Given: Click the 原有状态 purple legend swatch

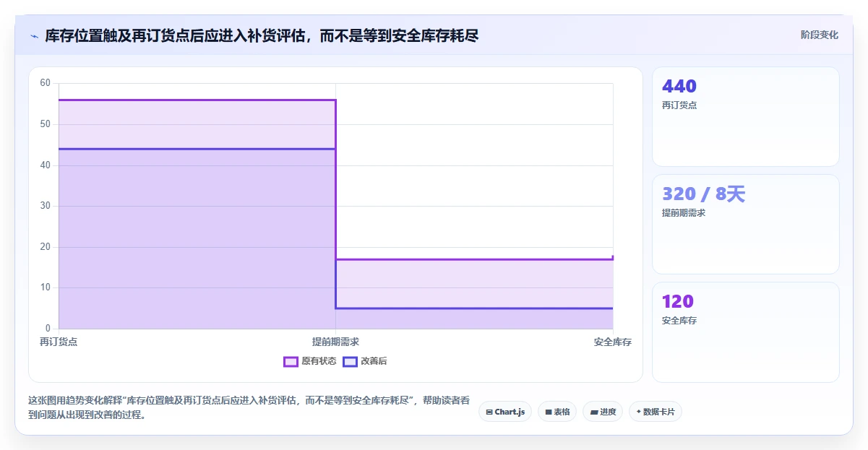Looking at the screenshot, I should pyautogui.click(x=291, y=361).
